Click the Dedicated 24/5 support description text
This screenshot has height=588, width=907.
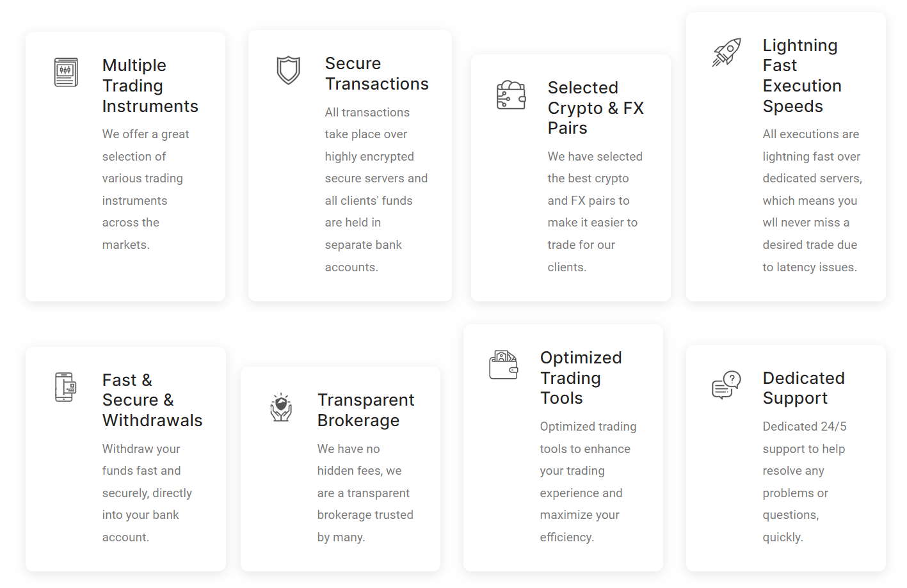tap(805, 482)
